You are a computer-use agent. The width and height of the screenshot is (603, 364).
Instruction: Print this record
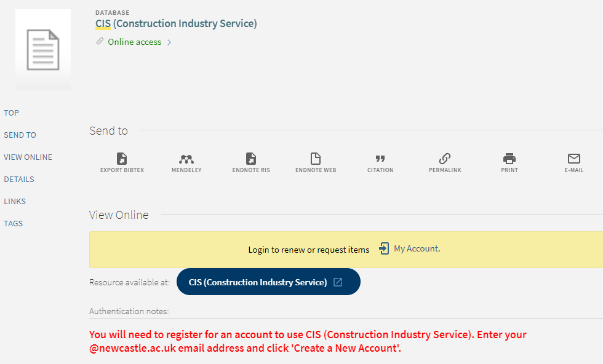(509, 159)
